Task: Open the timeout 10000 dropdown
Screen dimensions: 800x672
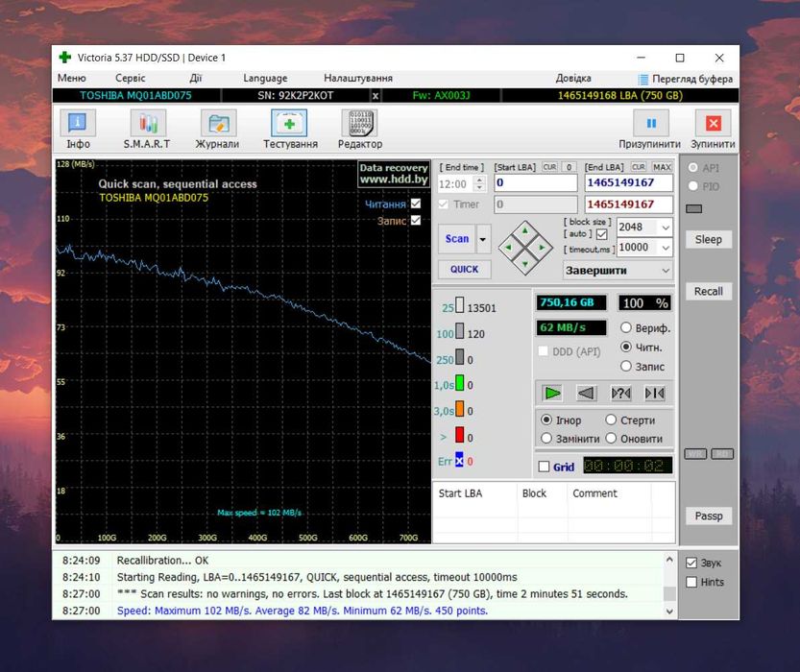Action: [x=666, y=248]
